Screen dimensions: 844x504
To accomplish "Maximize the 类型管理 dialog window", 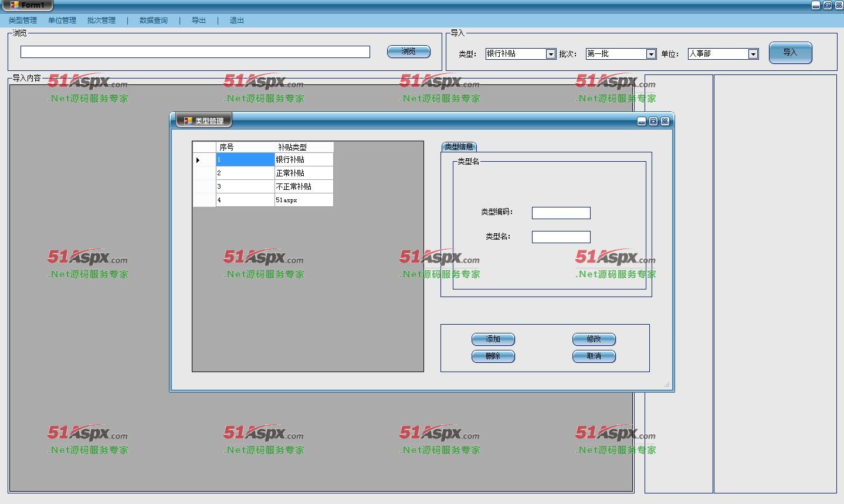I will pyautogui.click(x=653, y=121).
